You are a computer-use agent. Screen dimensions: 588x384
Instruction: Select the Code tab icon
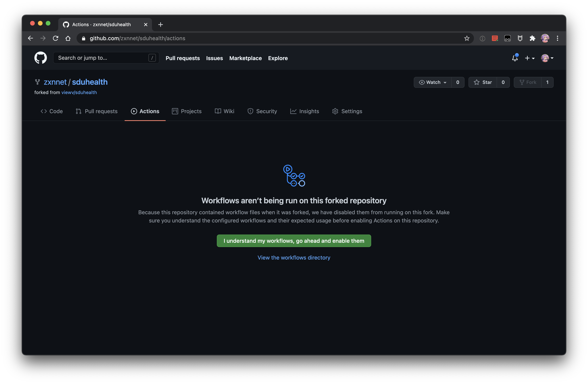pyautogui.click(x=44, y=111)
